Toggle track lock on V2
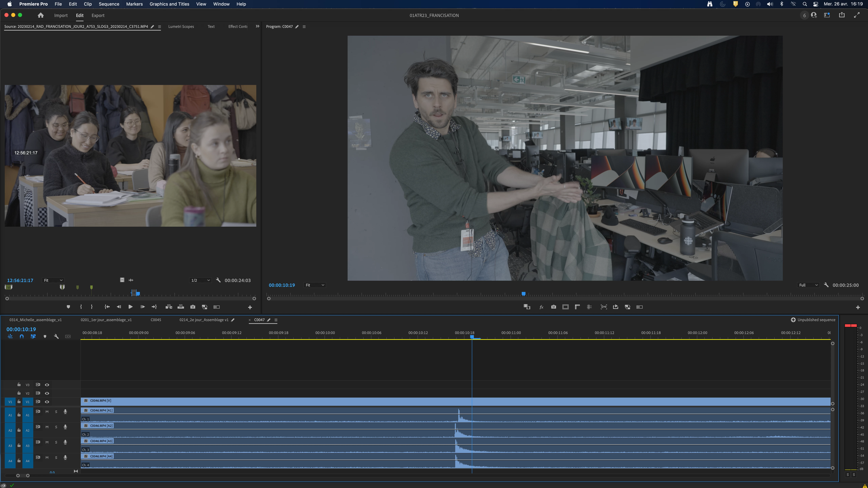Viewport: 868px width, 488px height. point(19,393)
